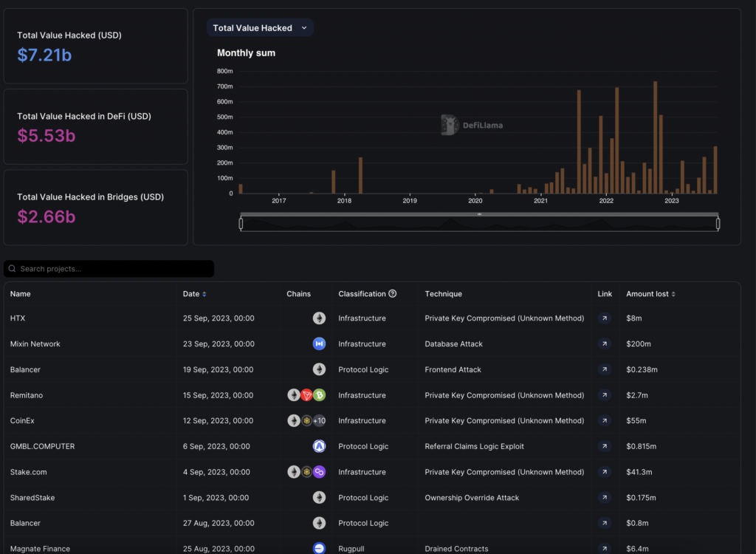Image resolution: width=756 pixels, height=554 pixels.
Task: Click the search magnifier icon
Action: (x=12, y=269)
